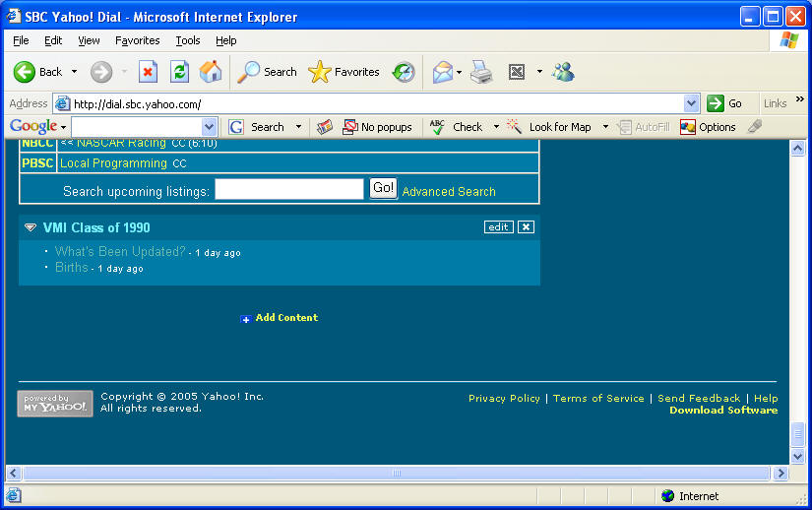812x510 pixels.
Task: Open the PBSC channel link
Action: 37,163
